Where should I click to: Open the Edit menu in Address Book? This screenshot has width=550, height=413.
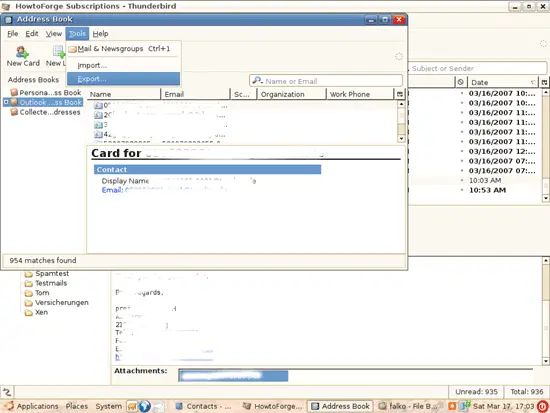click(32, 34)
